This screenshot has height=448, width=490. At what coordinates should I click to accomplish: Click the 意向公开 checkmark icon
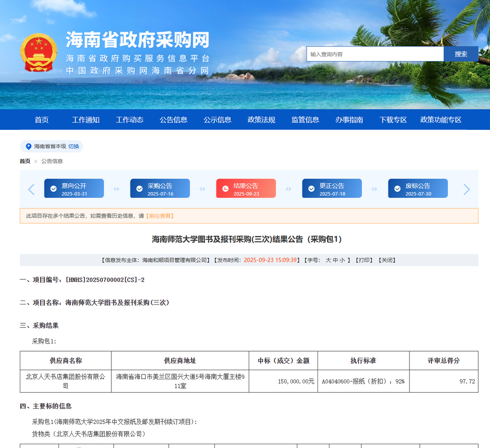[53, 189]
